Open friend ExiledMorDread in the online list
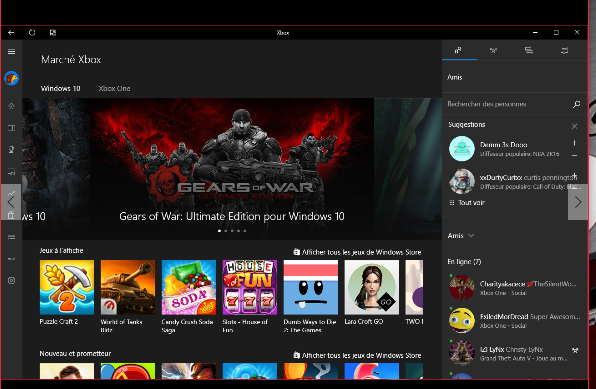 (514, 321)
